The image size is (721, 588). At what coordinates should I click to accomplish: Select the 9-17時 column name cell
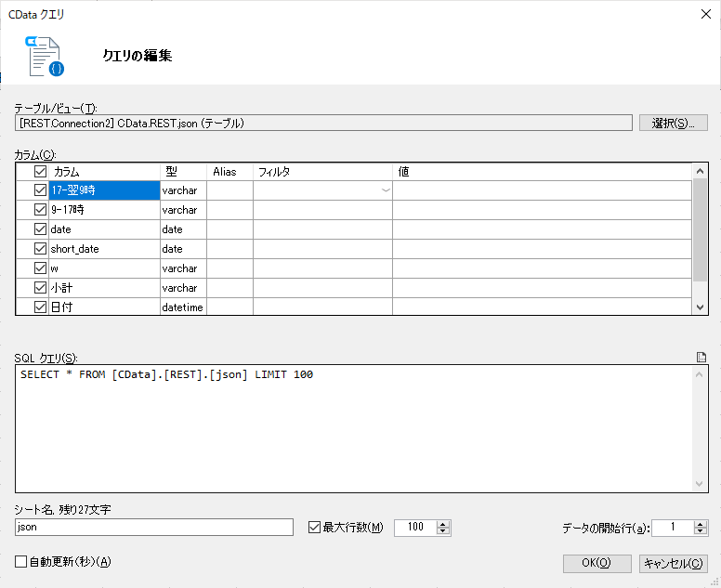[x=104, y=210]
